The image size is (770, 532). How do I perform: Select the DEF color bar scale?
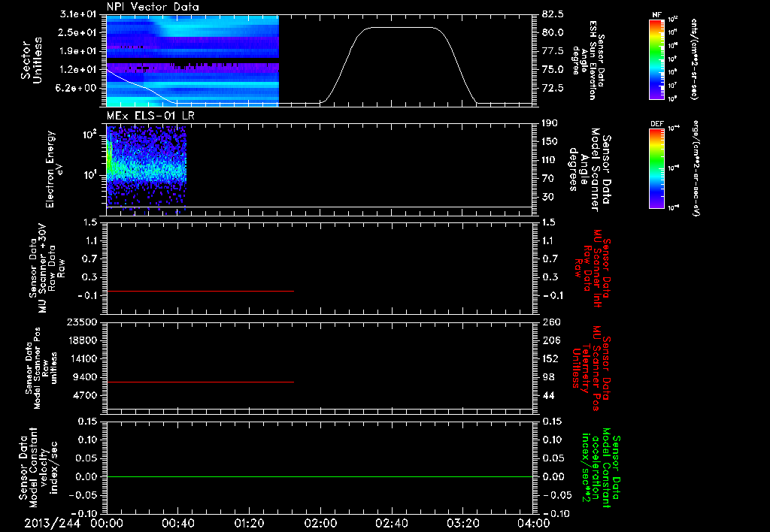coord(657,168)
